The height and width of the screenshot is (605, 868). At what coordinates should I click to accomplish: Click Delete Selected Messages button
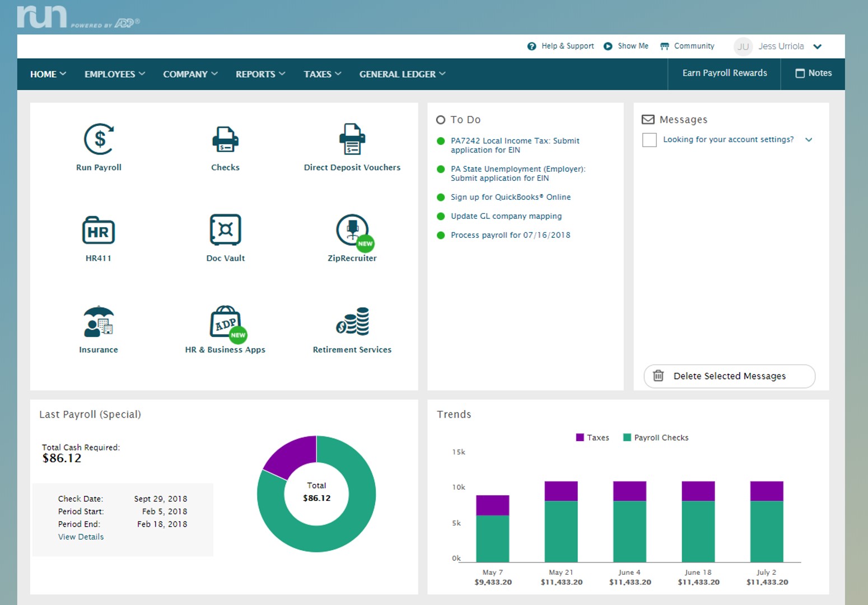(729, 376)
